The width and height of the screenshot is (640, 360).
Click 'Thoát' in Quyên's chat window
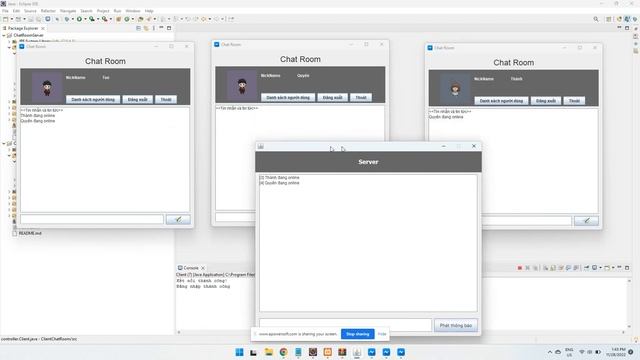coord(361,98)
